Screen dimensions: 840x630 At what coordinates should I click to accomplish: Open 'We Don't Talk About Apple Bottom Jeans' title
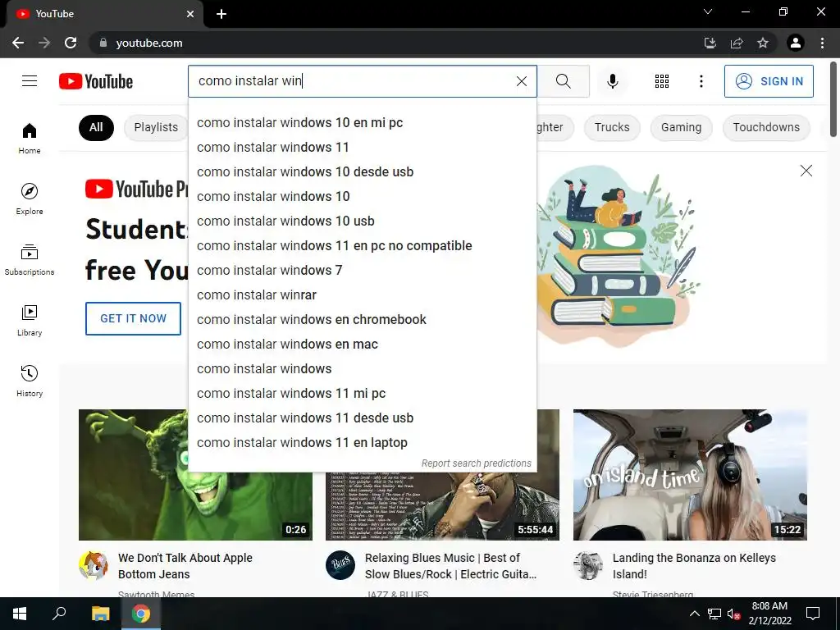(185, 566)
